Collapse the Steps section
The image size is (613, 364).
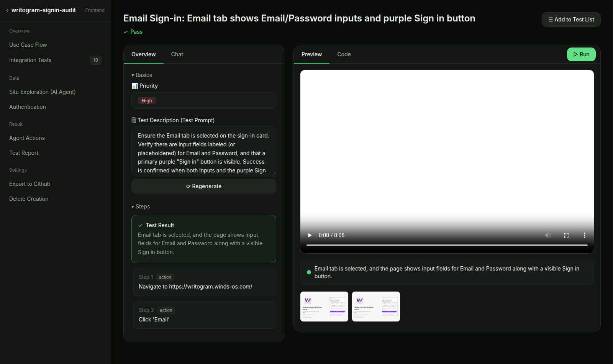[141, 207]
